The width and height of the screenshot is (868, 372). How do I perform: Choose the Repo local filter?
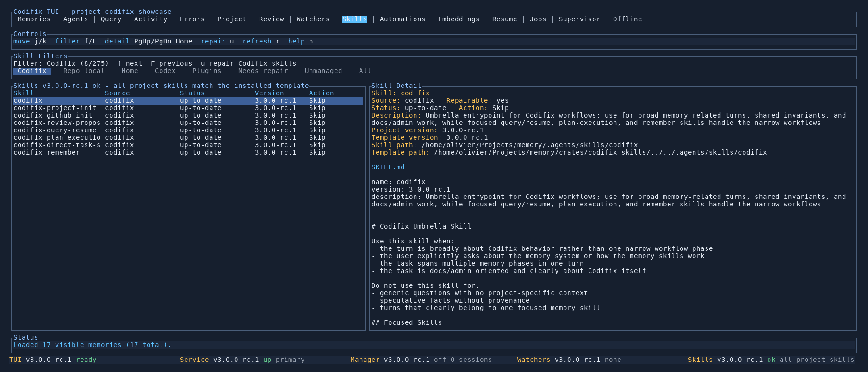[x=84, y=71]
